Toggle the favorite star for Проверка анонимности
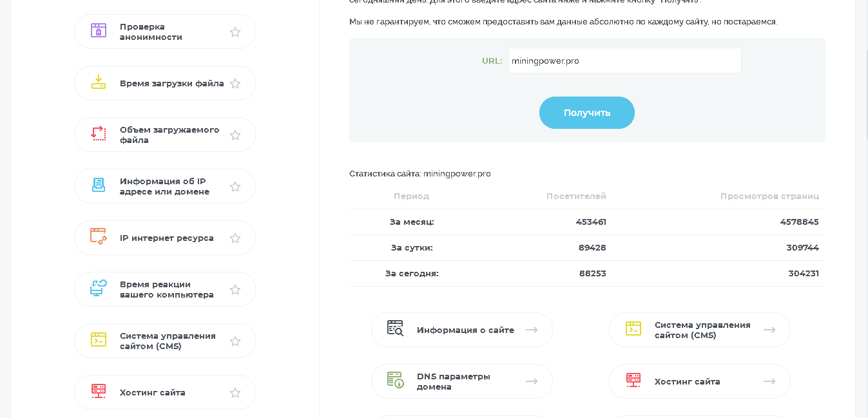The height and width of the screenshot is (418, 868). (x=235, y=31)
